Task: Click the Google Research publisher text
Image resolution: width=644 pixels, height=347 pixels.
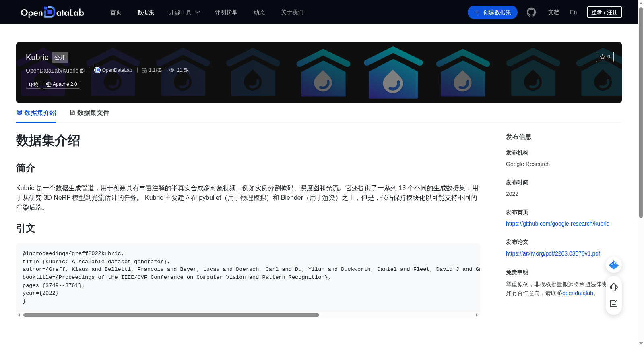Action: 528,164
